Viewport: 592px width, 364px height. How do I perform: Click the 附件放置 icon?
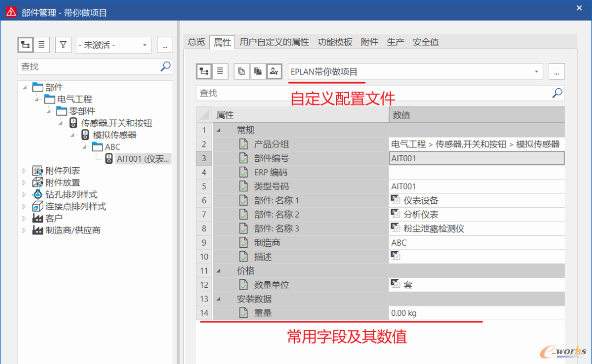[x=38, y=183]
